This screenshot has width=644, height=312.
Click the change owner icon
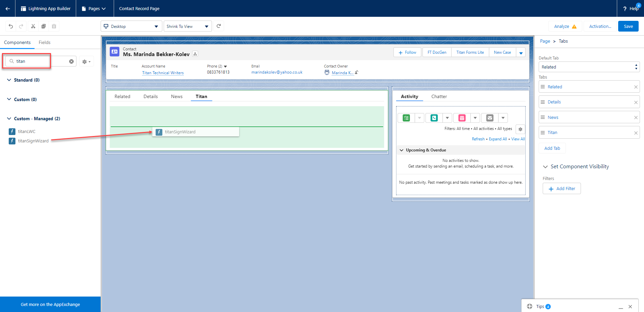[x=357, y=72]
